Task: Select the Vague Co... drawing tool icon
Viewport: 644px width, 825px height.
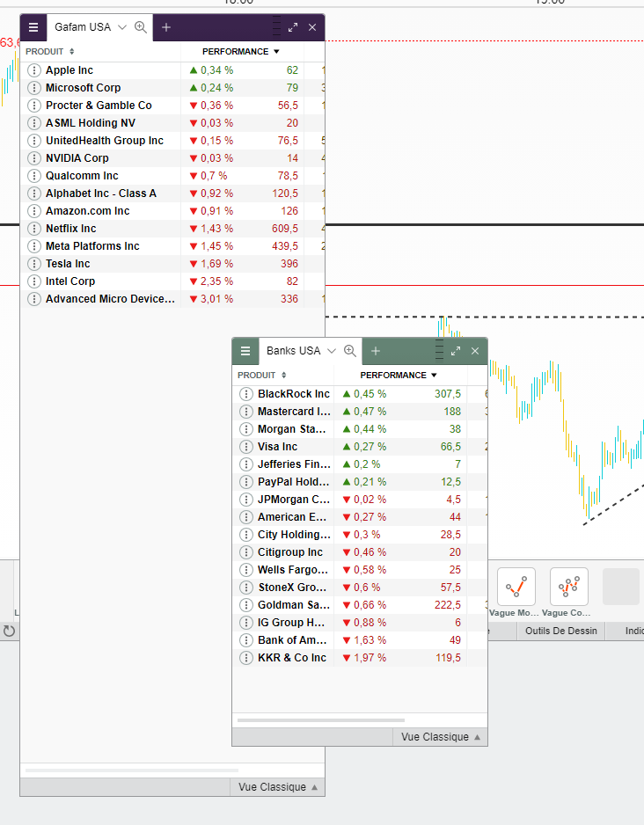Action: coord(568,586)
